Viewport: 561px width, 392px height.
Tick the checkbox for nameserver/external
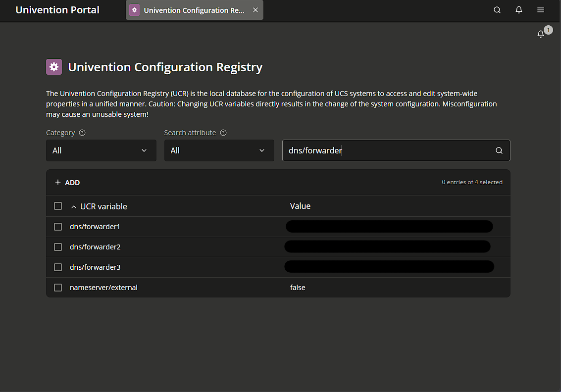tap(58, 288)
